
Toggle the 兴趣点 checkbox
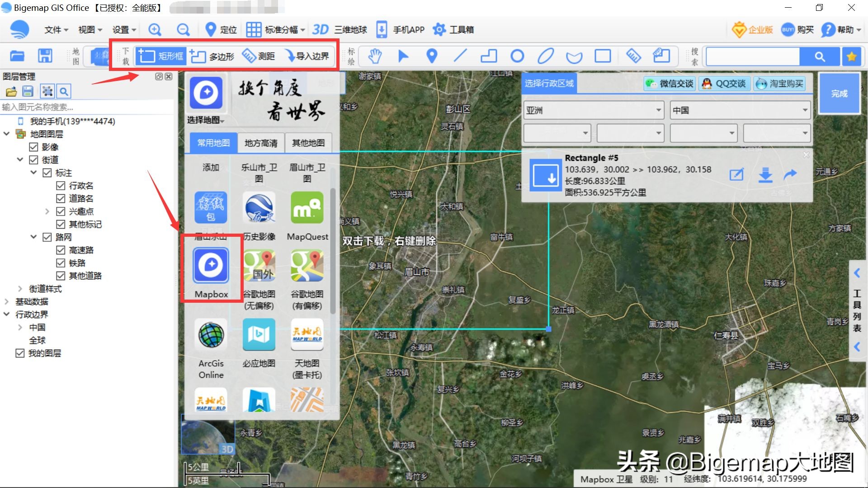click(x=61, y=211)
